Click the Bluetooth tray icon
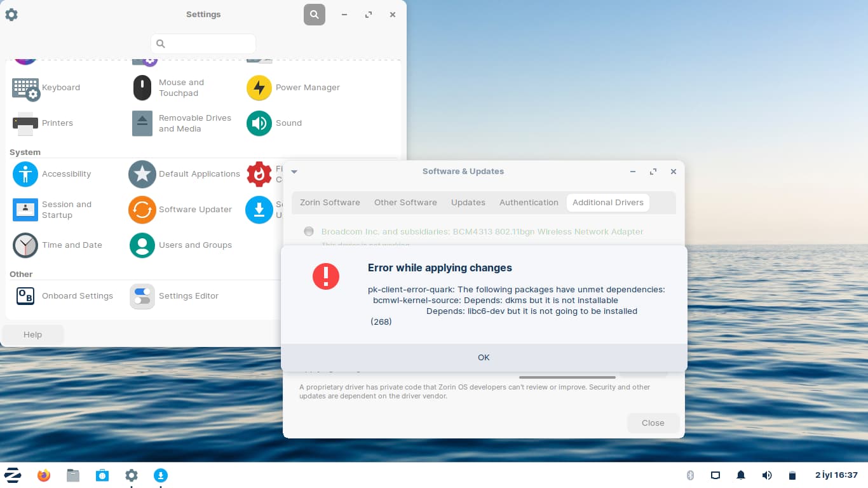Viewport: 868px width, 488px height. [x=690, y=475]
